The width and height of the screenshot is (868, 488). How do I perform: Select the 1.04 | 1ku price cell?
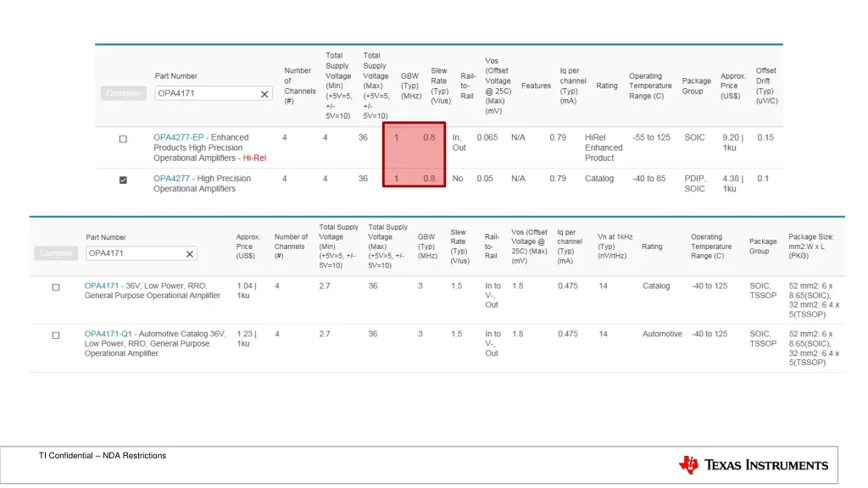tap(247, 291)
